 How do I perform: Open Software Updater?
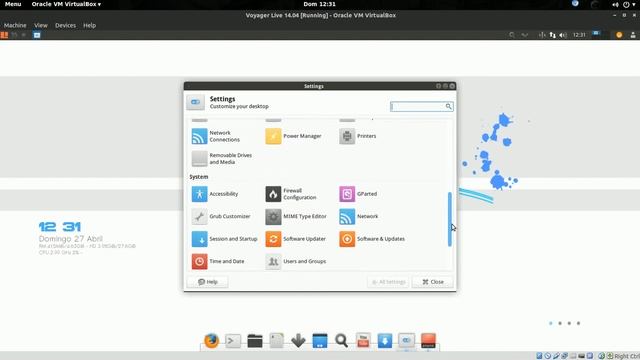296,239
